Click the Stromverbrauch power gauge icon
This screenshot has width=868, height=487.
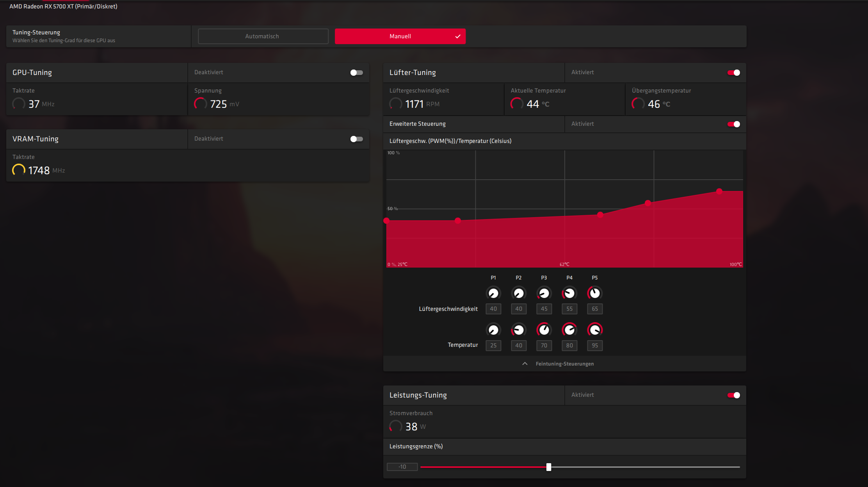(x=396, y=426)
